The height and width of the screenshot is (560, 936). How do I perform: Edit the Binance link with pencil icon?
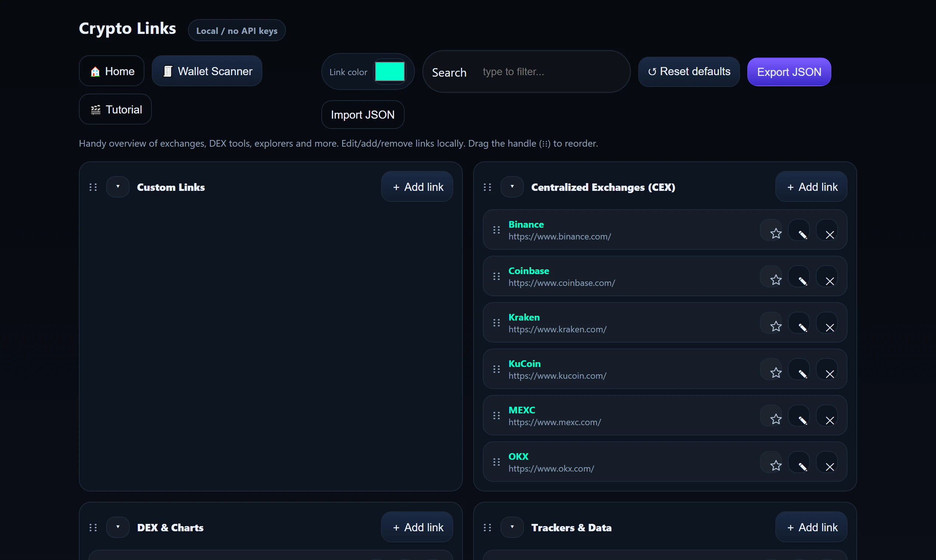coord(799,230)
